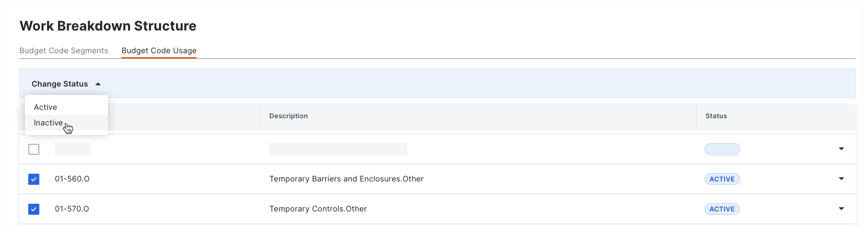This screenshot has width=868, height=232.
Task: Switch to the Budget Code Segments tab
Action: [64, 51]
